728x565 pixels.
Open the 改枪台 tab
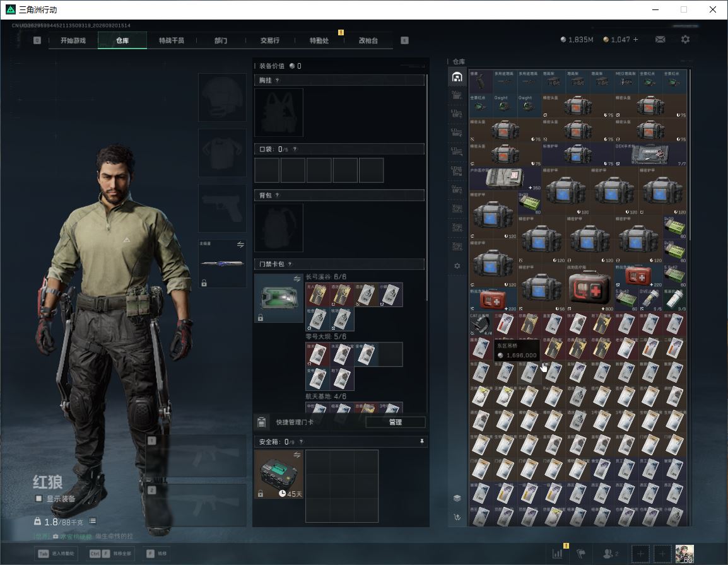click(368, 40)
